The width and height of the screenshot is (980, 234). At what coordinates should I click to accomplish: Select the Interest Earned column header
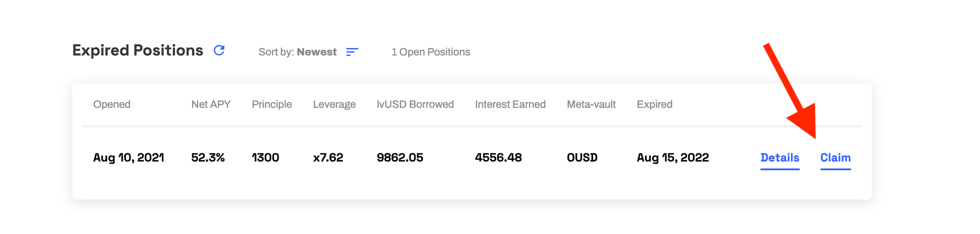tap(510, 105)
